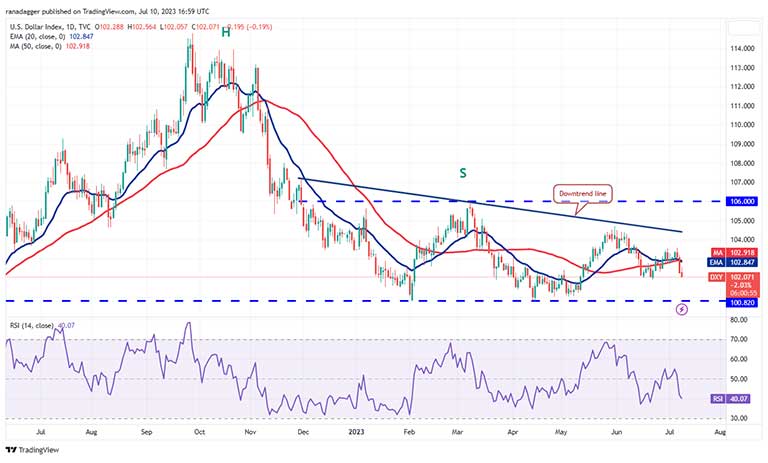Click the green 'H' text annotation
The image size is (768, 463).
(225, 32)
